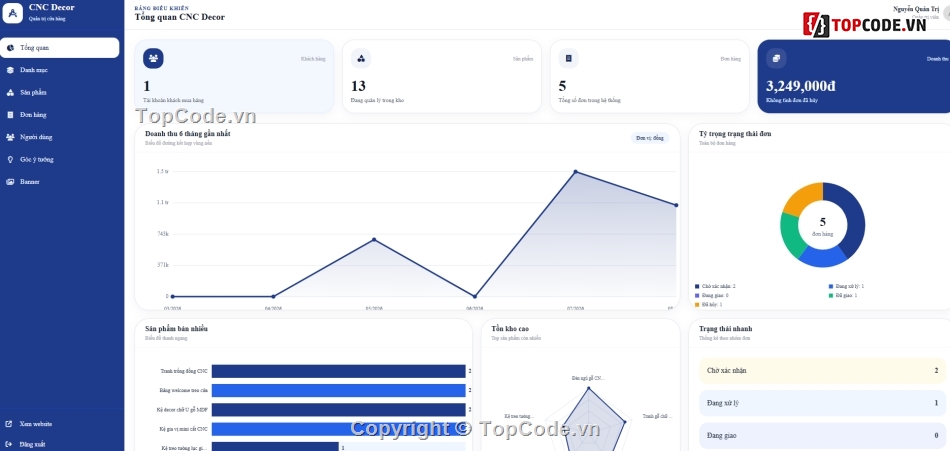Click the Sản phẩm bán nhiều heading

(x=176, y=329)
